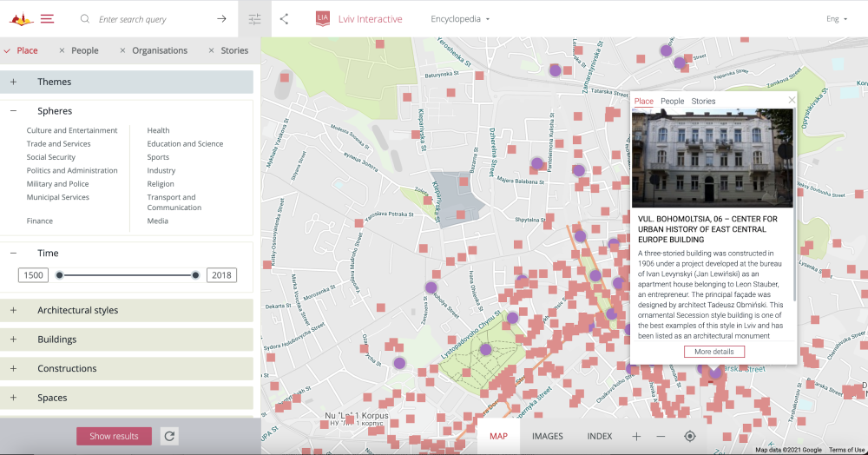
Task: Zoom out on map with minus icon
Action: pos(661,436)
